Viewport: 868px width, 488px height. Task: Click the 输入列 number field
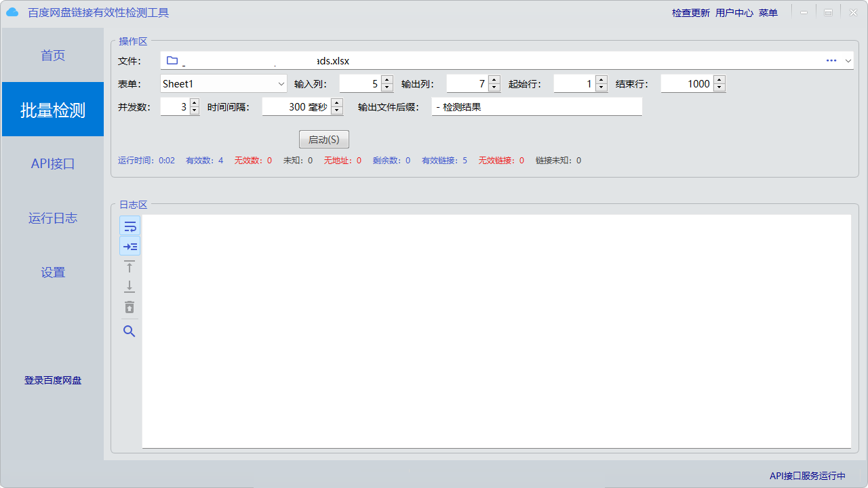coord(360,84)
